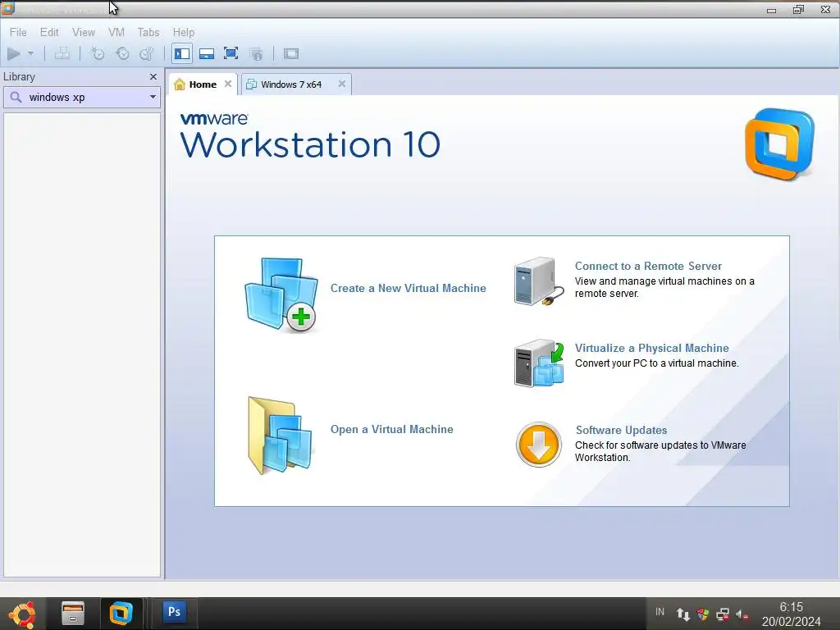Click the network up/down arrows tray icon
840x630 pixels.
point(683,614)
